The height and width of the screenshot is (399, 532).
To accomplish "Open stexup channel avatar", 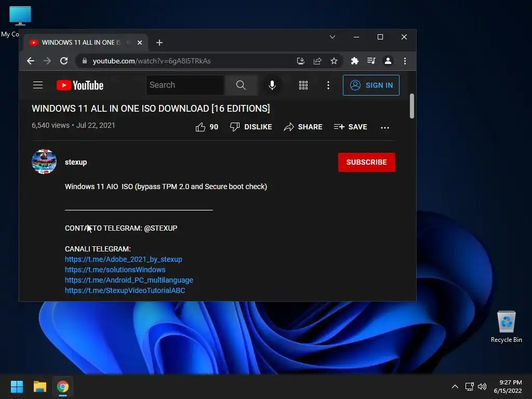I will coord(44,162).
